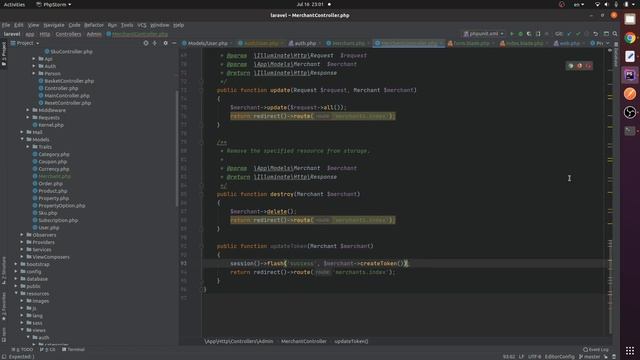Viewport: 640px width, 360px height.
Task: Launch Postman from the dock
Action: click(x=630, y=94)
